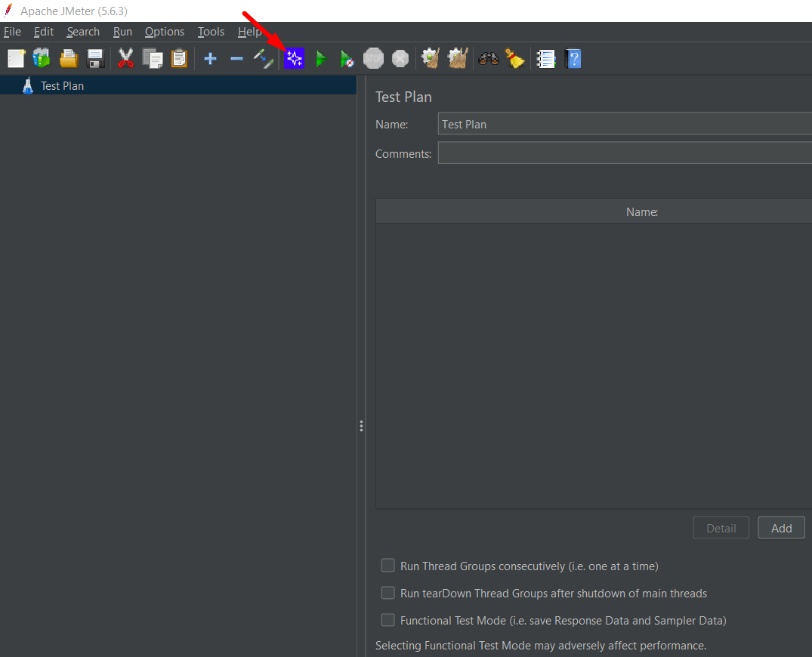
Task: Click the Copy icon
Action: pos(153,58)
